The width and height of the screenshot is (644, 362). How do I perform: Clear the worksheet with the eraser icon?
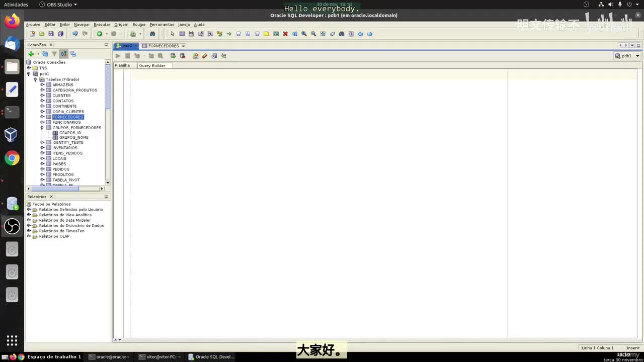click(x=205, y=56)
